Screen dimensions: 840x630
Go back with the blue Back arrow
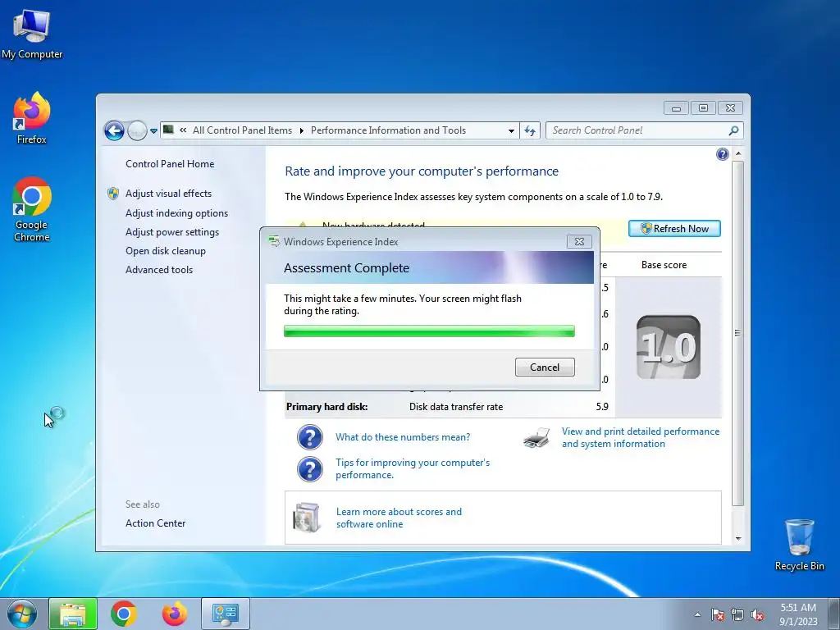coord(114,130)
